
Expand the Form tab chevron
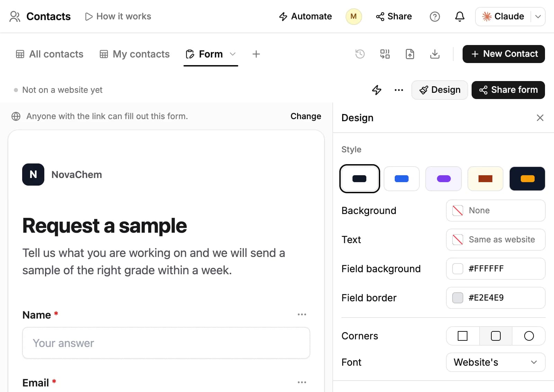pyautogui.click(x=233, y=54)
